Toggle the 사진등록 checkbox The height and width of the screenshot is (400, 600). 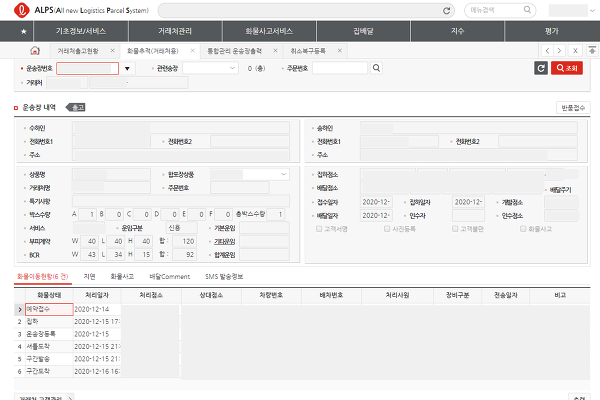387,229
